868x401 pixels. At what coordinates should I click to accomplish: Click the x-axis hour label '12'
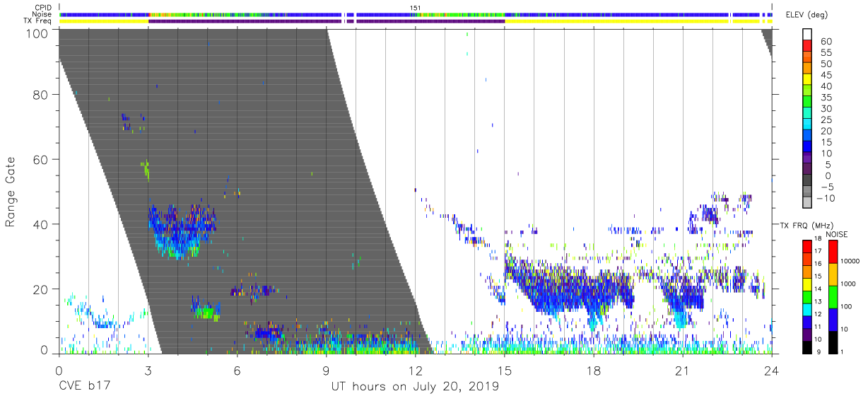[415, 371]
